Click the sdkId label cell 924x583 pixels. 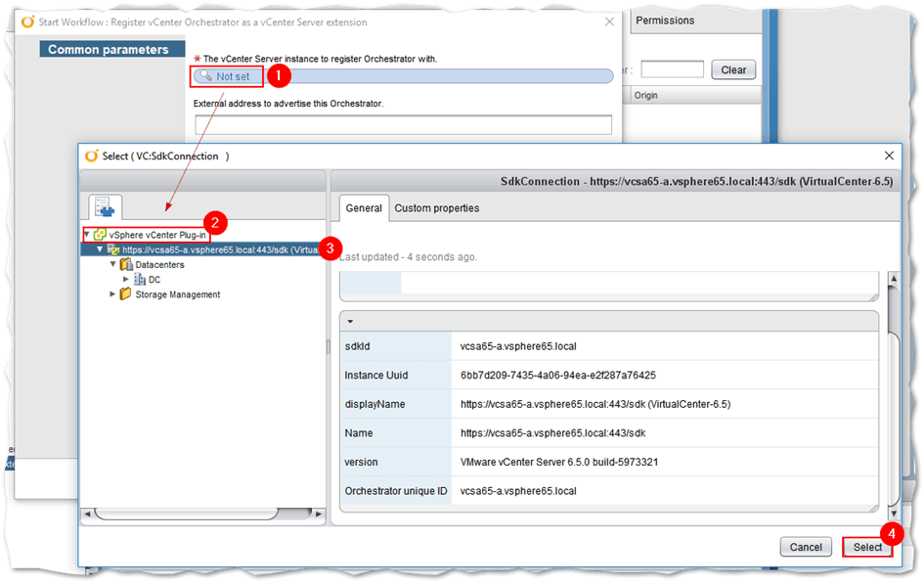396,346
